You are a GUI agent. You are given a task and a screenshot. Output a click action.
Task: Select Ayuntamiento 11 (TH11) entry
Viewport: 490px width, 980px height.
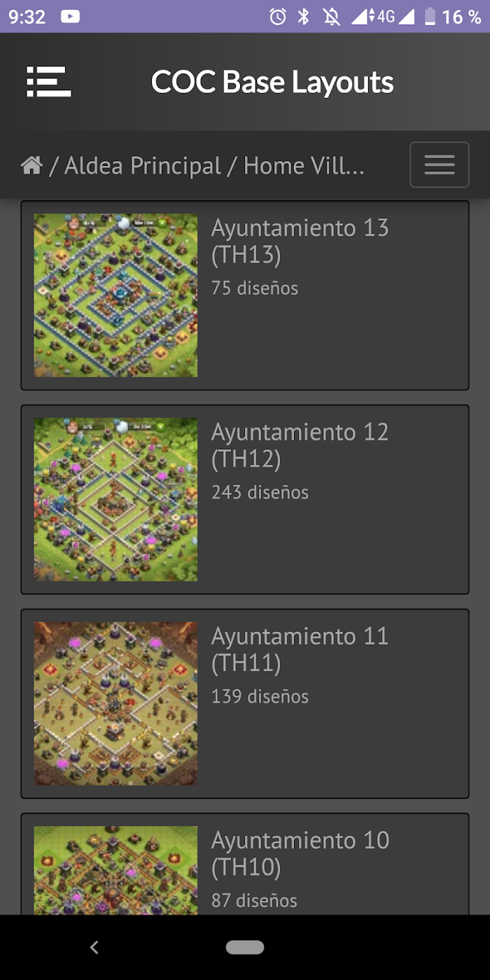(245, 703)
